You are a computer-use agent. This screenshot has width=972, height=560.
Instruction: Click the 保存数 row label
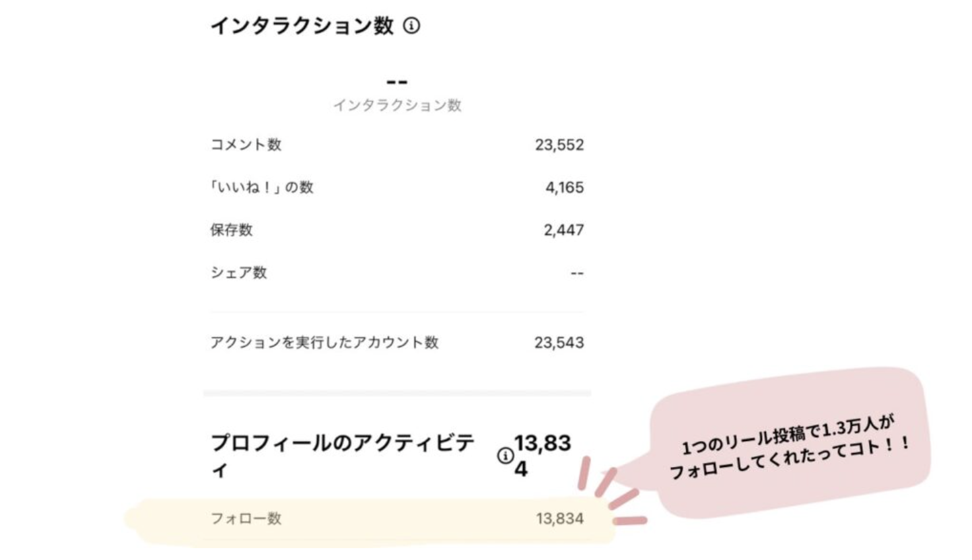pos(232,230)
